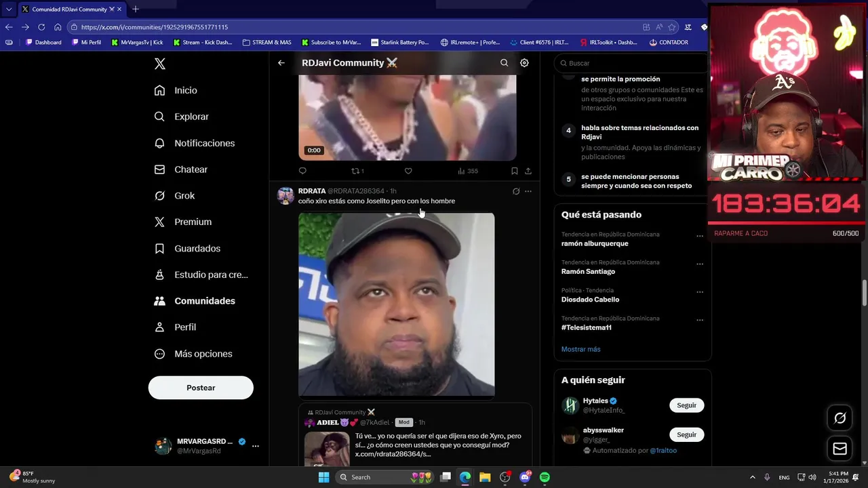Open Premium page
The image size is (868, 488).
pyautogui.click(x=182, y=222)
